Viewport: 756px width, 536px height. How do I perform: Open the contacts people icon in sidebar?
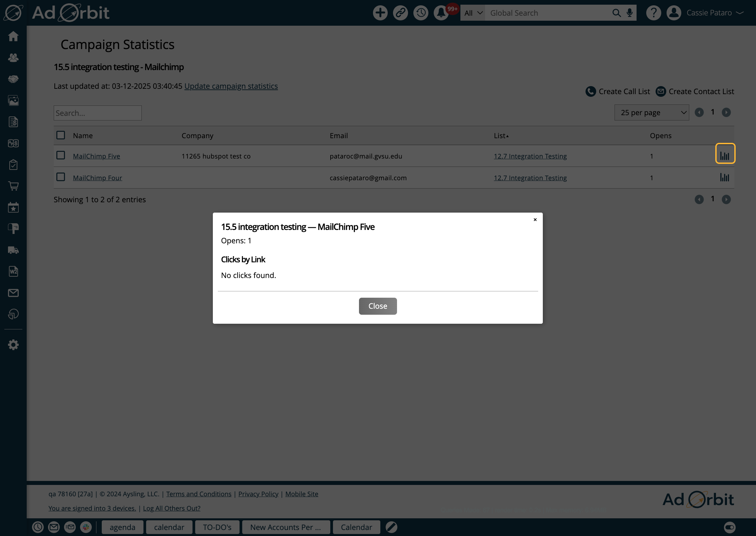(x=13, y=58)
